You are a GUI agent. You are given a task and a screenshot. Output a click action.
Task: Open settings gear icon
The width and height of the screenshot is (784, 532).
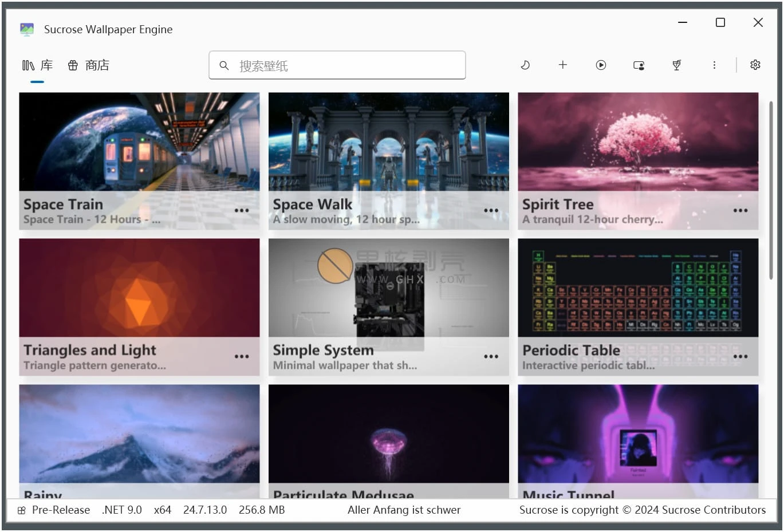click(x=755, y=65)
